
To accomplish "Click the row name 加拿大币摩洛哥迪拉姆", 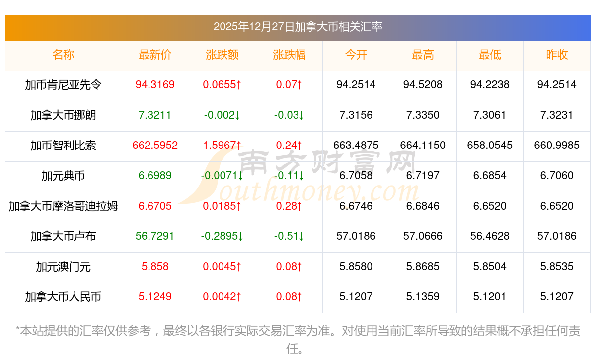I will 63,206.
